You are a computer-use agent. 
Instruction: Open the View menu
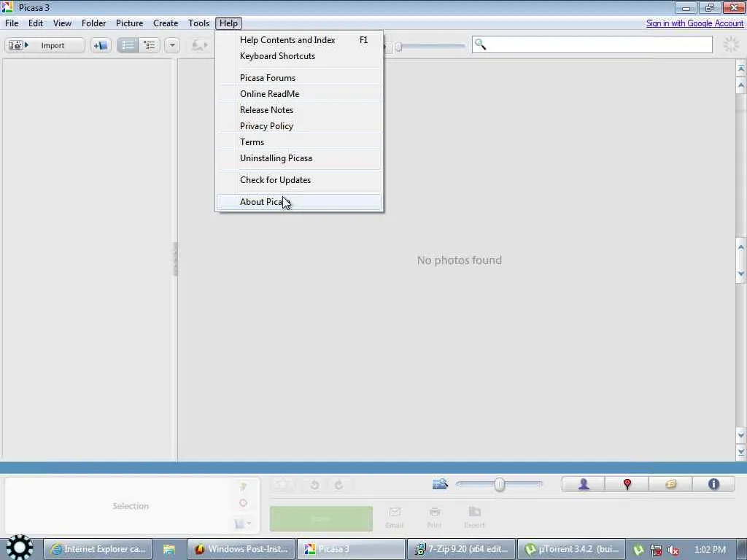tap(63, 23)
